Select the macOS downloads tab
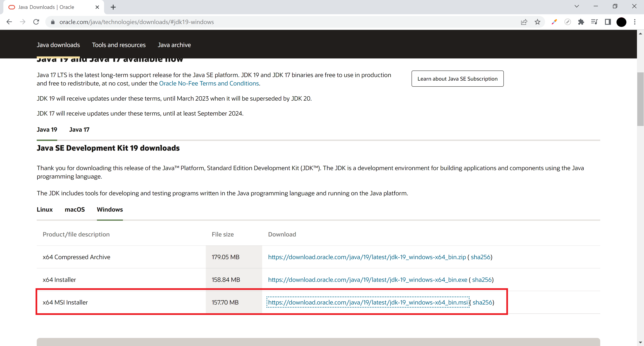 tap(75, 210)
